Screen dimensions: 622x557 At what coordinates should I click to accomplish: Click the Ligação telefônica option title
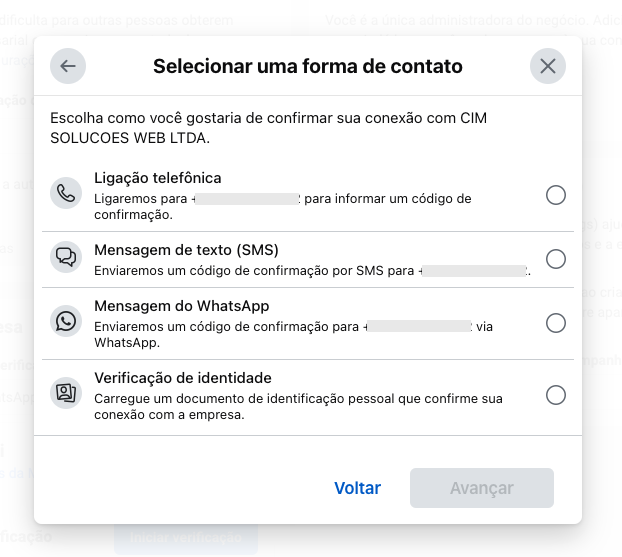pyautogui.click(x=157, y=178)
